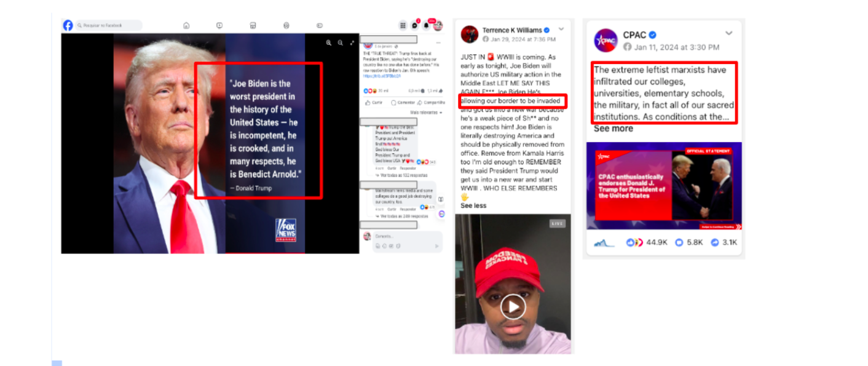Open the Facebook menu grid icon
868x366 pixels.
403,25
